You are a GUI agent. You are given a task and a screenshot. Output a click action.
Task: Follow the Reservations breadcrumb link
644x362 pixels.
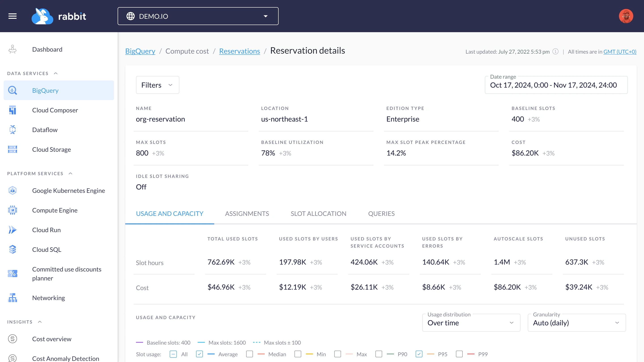(x=239, y=51)
